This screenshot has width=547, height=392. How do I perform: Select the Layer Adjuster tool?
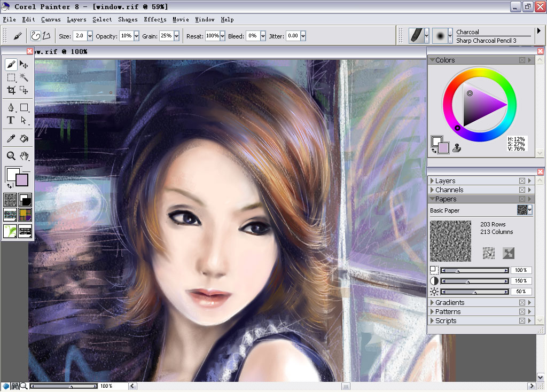[24, 65]
